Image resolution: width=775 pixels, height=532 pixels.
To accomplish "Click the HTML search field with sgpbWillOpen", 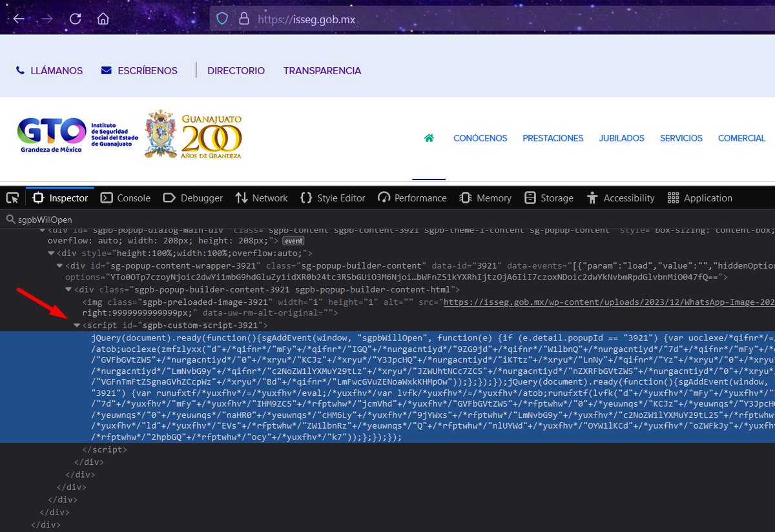I will click(x=387, y=220).
